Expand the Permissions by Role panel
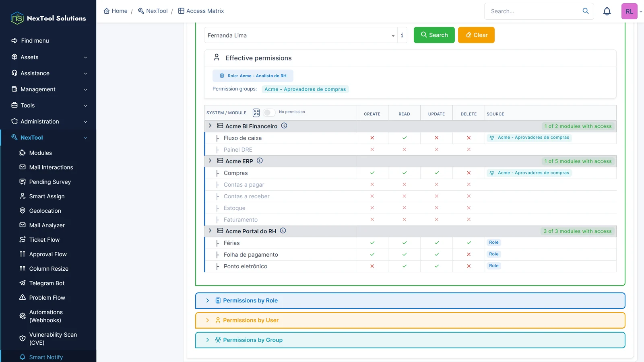Image resolution: width=644 pixels, height=362 pixels. tap(410, 300)
